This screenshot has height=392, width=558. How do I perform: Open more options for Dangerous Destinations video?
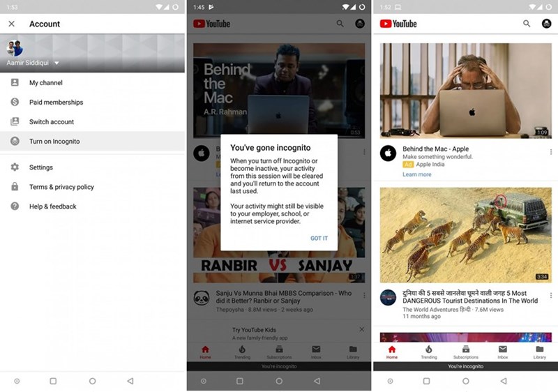[x=551, y=295]
